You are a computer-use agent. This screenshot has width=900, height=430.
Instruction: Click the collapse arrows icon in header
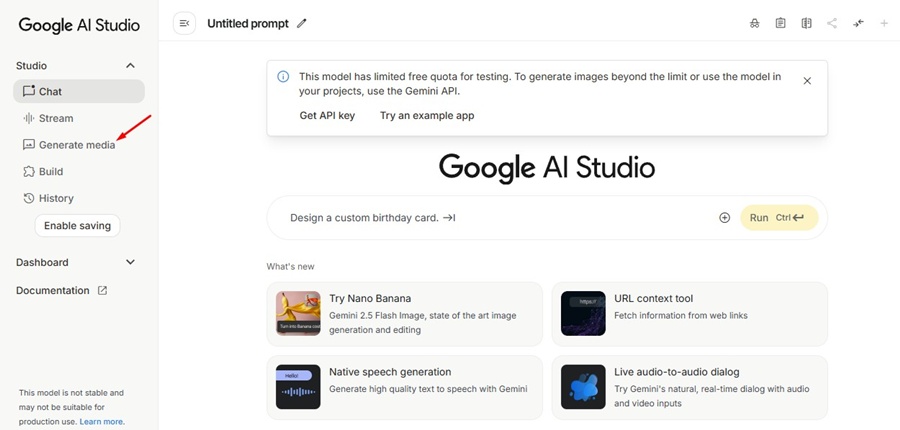pos(858,23)
